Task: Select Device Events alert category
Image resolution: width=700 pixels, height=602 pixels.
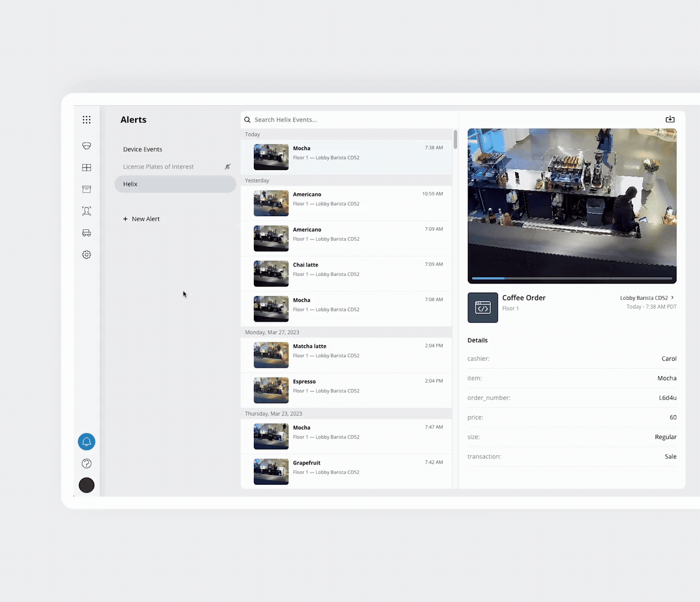Action: tap(143, 149)
